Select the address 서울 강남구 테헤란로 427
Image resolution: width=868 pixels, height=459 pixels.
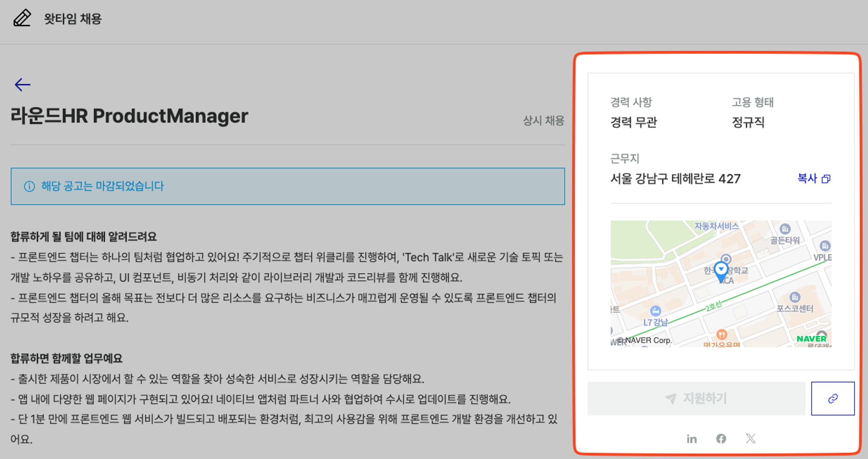pyautogui.click(x=675, y=178)
